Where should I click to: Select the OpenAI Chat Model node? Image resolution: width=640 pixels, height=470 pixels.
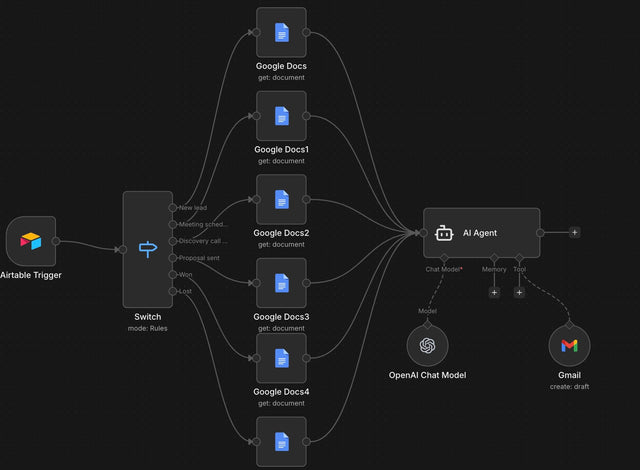427,346
